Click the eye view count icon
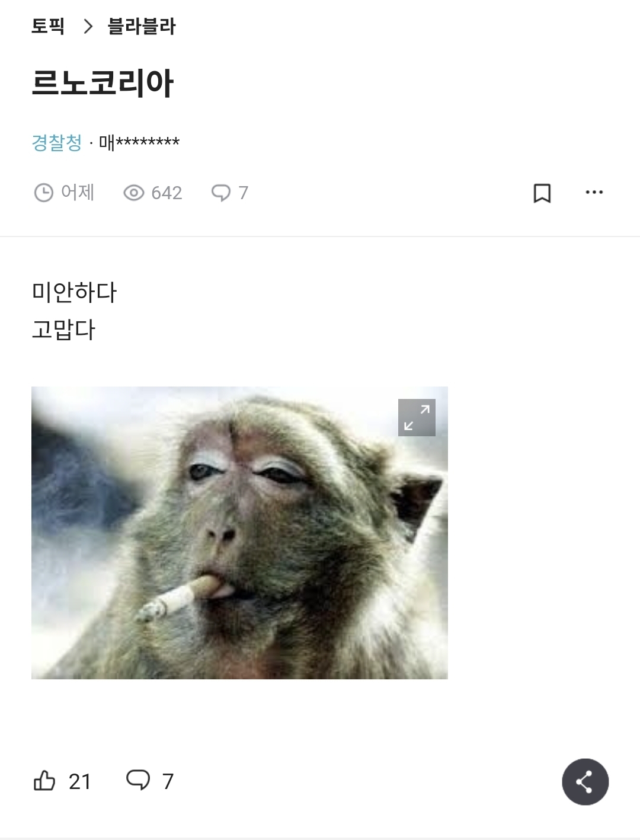Viewport: 640px width, 840px height. tap(134, 193)
